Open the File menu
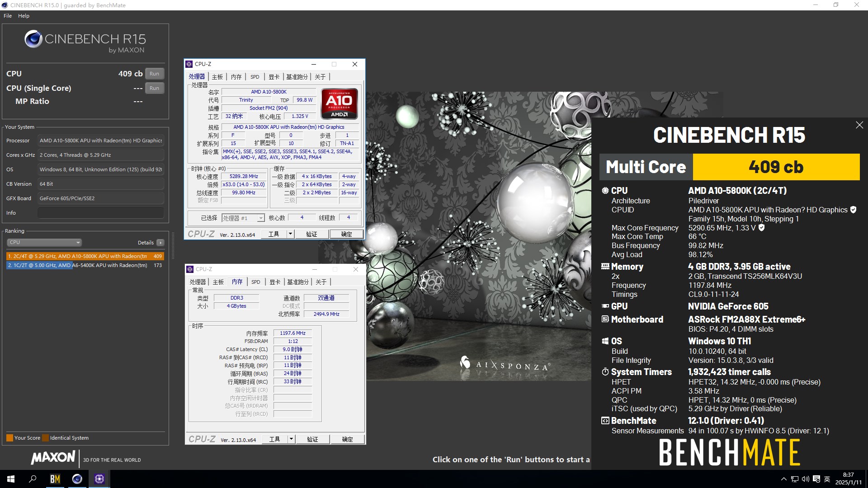The width and height of the screenshot is (868, 488). [x=8, y=16]
